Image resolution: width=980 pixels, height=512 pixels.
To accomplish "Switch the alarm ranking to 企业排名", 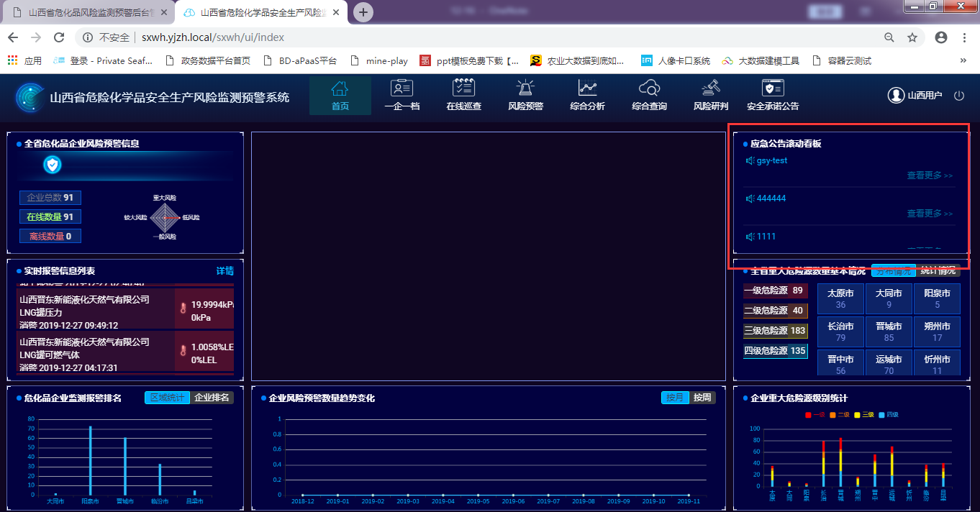I will point(212,398).
